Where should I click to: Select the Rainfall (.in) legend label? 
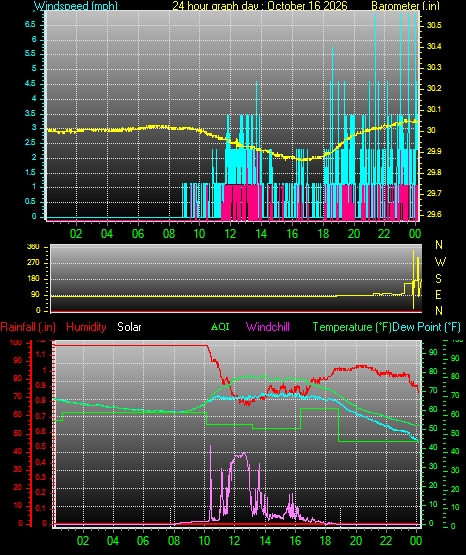(x=28, y=327)
